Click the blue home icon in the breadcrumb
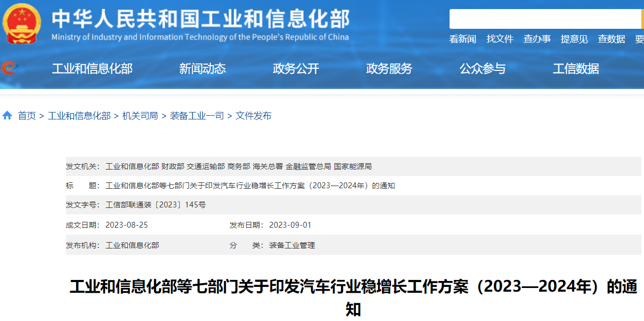The image size is (644, 321). click(x=6, y=115)
